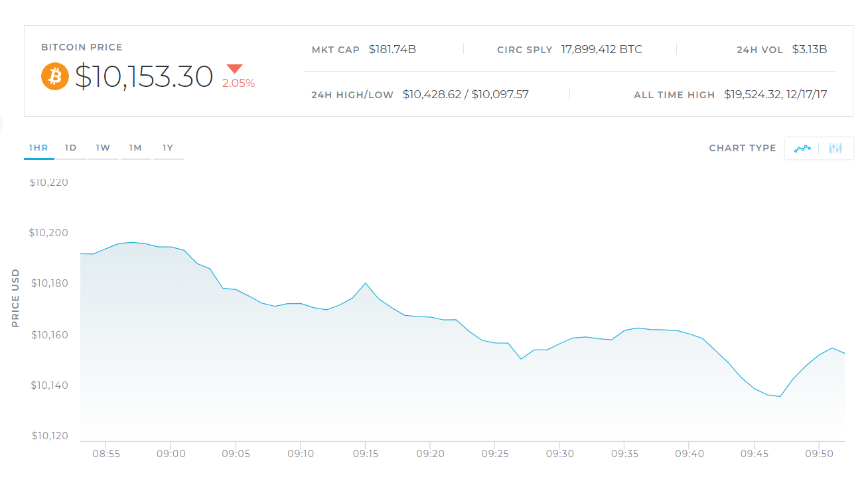Click the $10,140 y-axis label
The width and height of the screenshot is (868, 487).
point(50,385)
